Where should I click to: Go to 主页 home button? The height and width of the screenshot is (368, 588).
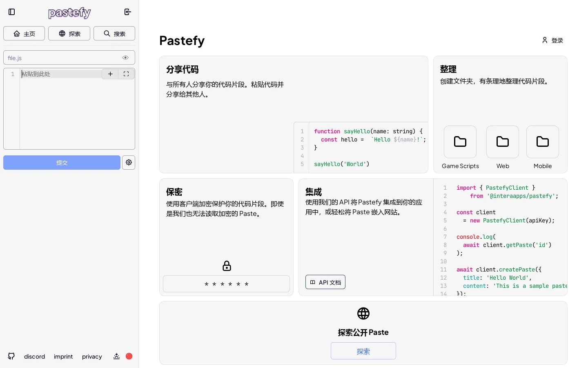(24, 34)
